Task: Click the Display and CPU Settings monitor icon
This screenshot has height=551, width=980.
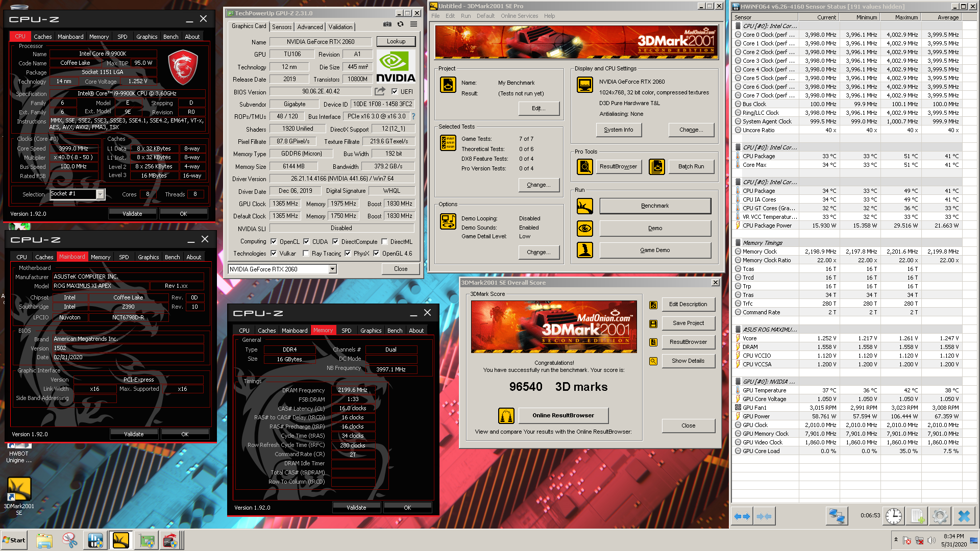Action: click(585, 85)
